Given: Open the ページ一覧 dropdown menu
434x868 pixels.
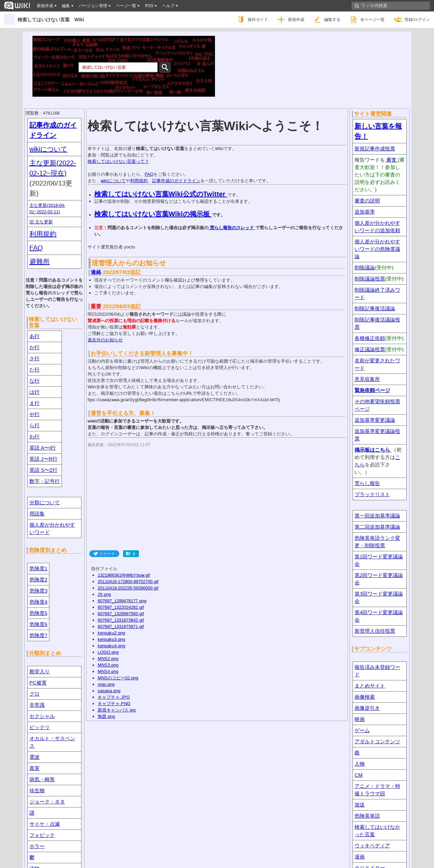Looking at the screenshot, I should [128, 6].
